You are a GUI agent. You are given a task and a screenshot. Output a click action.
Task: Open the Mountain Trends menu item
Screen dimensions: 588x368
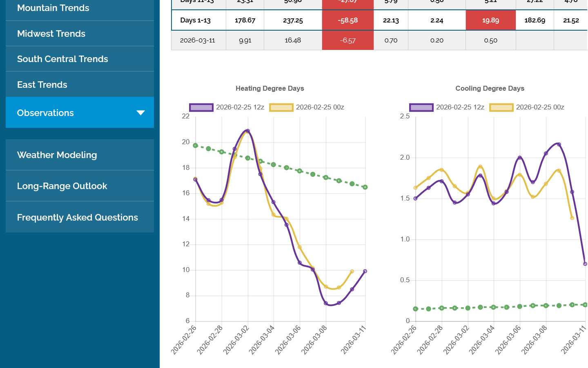pyautogui.click(x=53, y=8)
